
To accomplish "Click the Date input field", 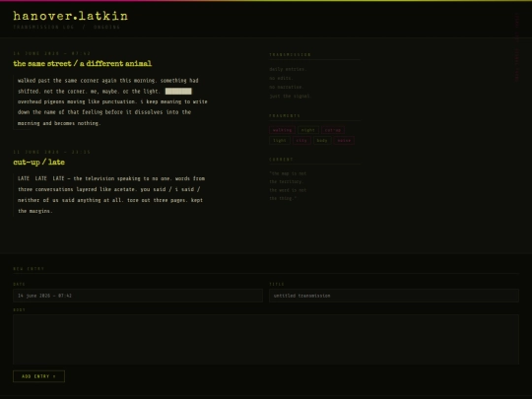I will coord(138,296).
